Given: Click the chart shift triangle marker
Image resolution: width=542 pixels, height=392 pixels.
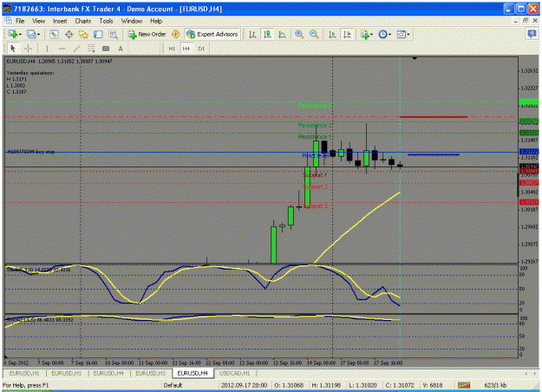Looking at the screenshot, I should pos(415,59).
